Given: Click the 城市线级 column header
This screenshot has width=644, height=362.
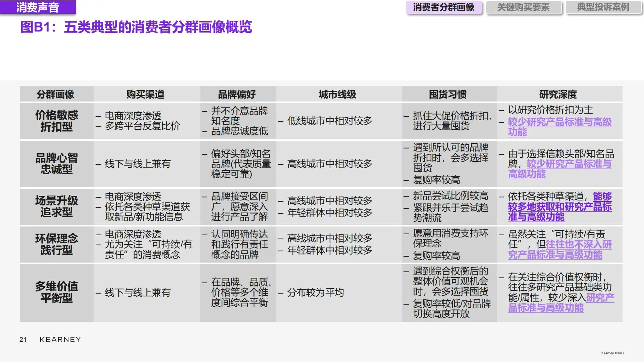Looking at the screenshot, I should pyautogui.click(x=337, y=95).
